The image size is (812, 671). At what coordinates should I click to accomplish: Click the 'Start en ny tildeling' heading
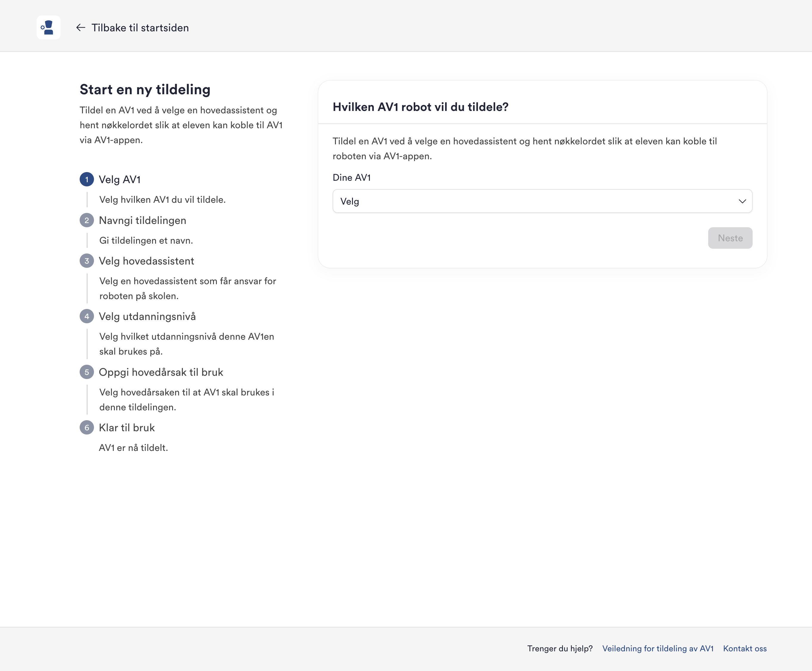[x=145, y=90]
